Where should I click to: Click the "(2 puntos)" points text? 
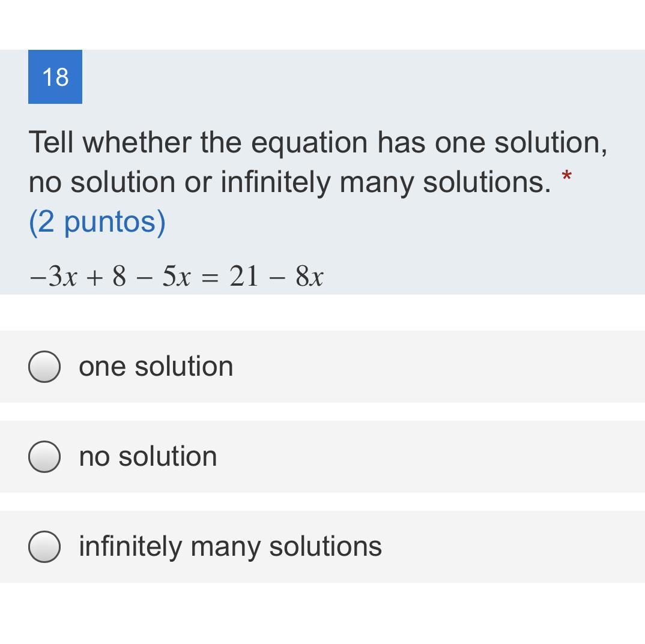(97, 221)
